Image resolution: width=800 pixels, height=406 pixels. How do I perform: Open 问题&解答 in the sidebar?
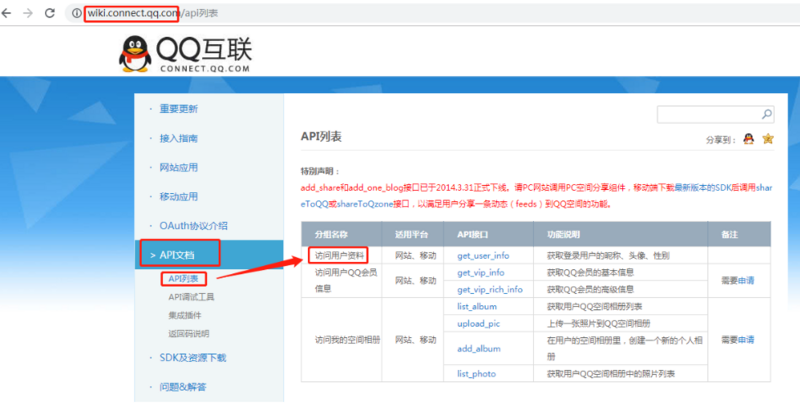coord(183,387)
